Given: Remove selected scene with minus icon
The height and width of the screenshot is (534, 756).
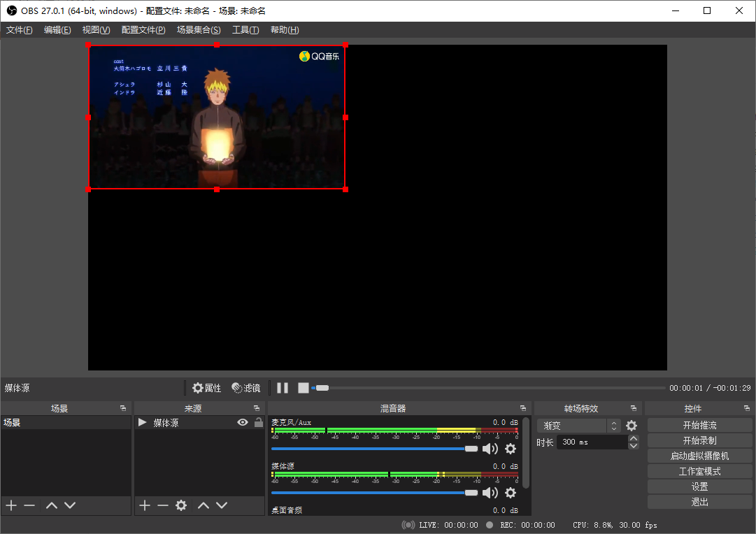Looking at the screenshot, I should point(29,505).
